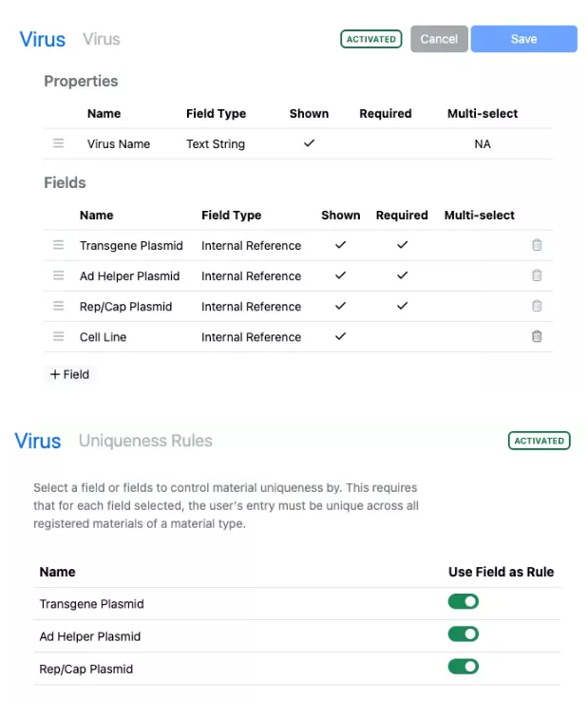The width and height of the screenshot is (588, 718).
Task: Uncheck Shown for Virus Name property
Action: point(309,143)
